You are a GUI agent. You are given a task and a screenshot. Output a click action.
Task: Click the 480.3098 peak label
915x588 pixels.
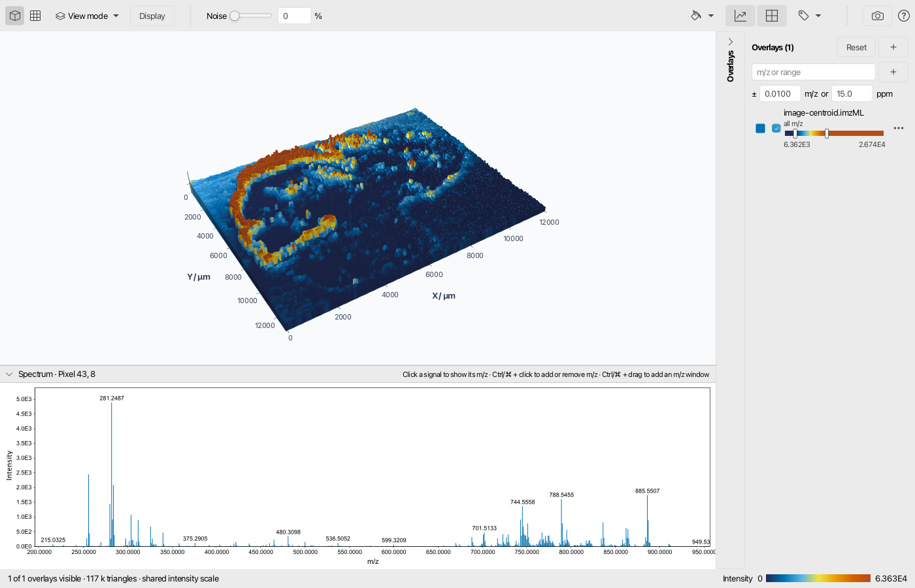click(288, 532)
